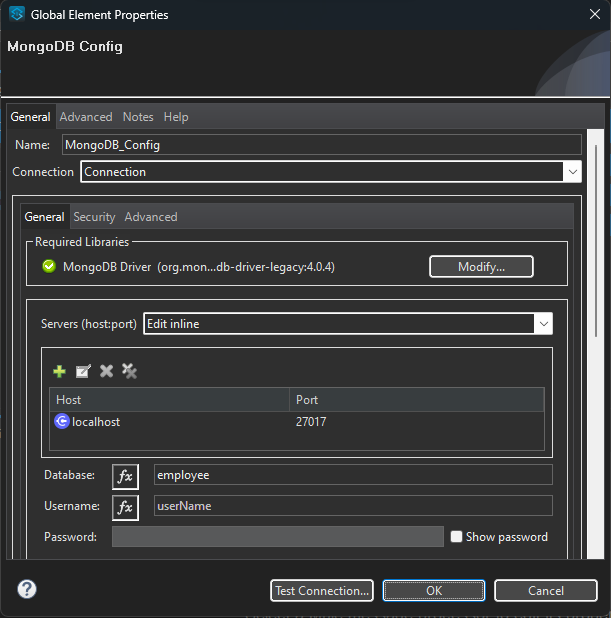The image size is (611, 618).
Task: Open help via the question mark icon
Action: (27, 589)
